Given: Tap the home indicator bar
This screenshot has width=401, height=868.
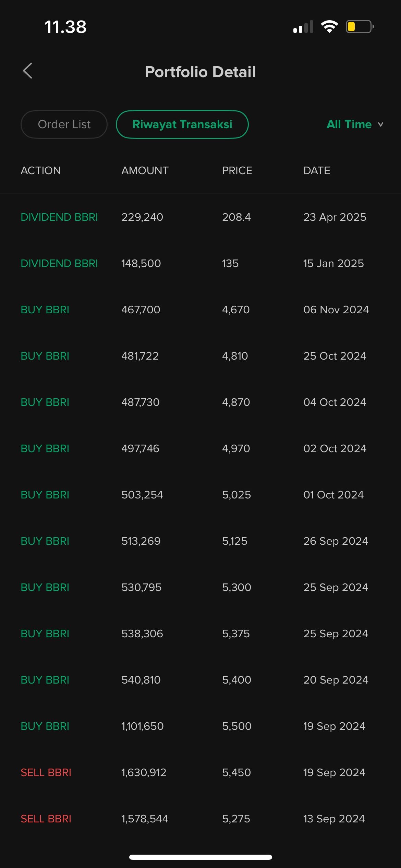Looking at the screenshot, I should [200, 857].
